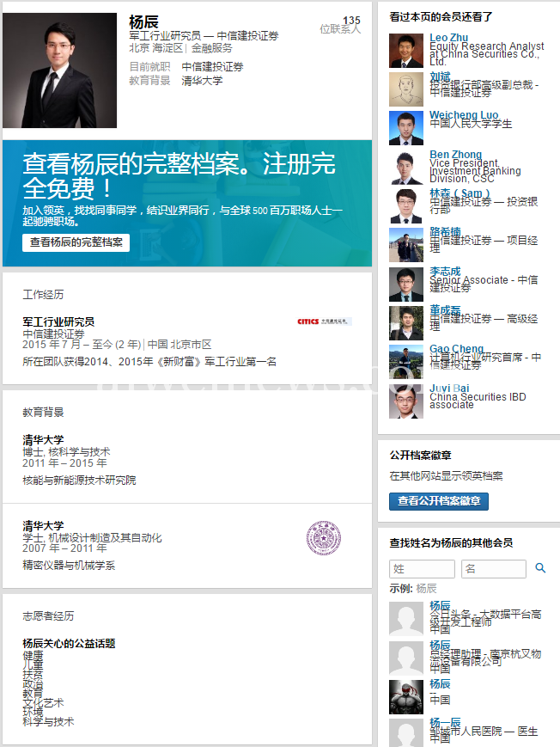Open 杨辰 link for 南京杭叉 assistant
560x747 pixels.
(440, 645)
